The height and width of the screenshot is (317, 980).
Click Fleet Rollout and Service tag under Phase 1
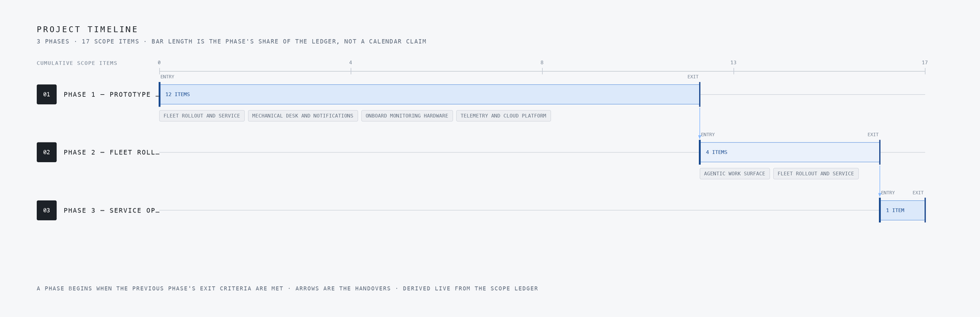pos(202,116)
